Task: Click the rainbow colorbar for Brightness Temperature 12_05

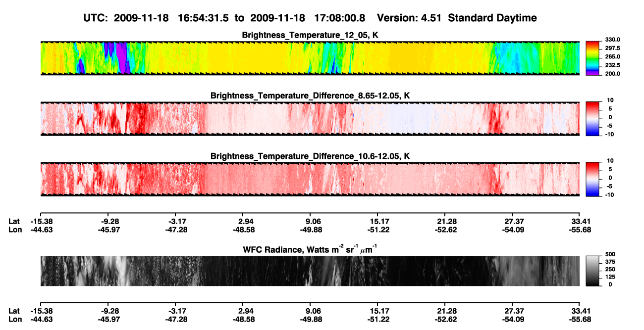Action: (x=593, y=58)
